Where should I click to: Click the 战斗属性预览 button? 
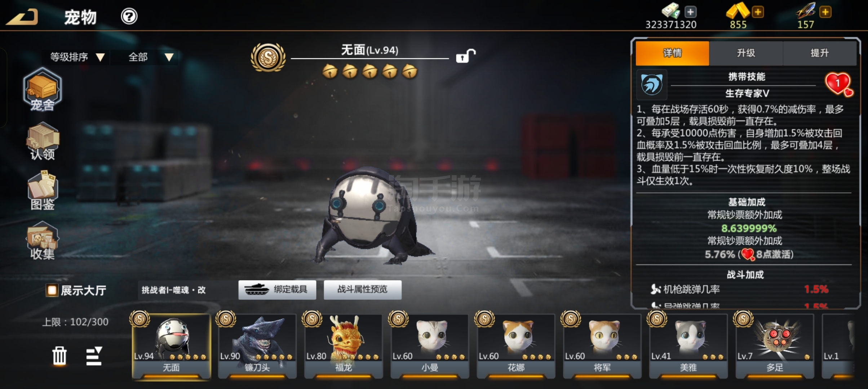(x=363, y=290)
